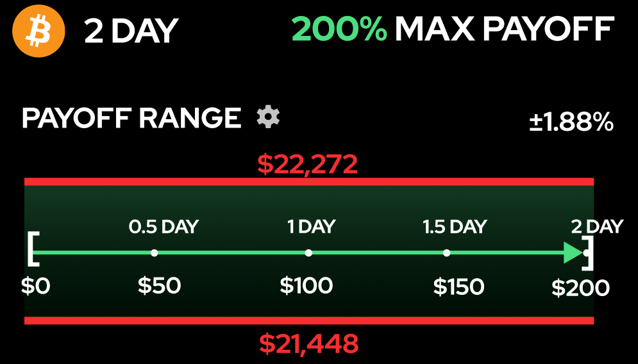Click the upper red boundary bar
The height and width of the screenshot is (364, 638).
point(308,182)
